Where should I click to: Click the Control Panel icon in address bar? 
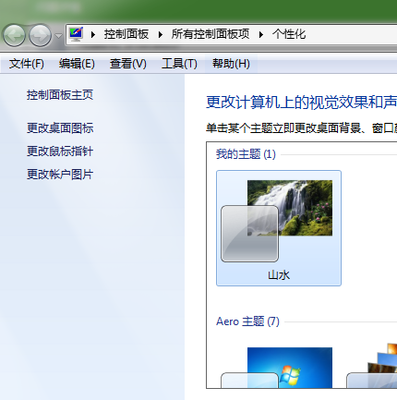click(76, 34)
